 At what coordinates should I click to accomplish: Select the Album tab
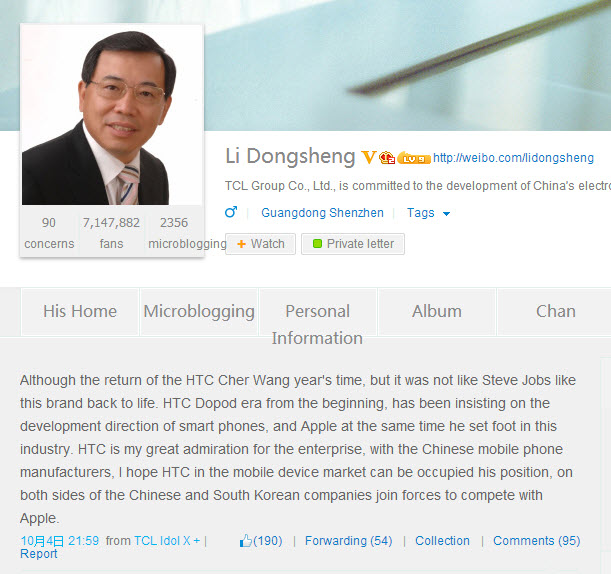coord(437,312)
